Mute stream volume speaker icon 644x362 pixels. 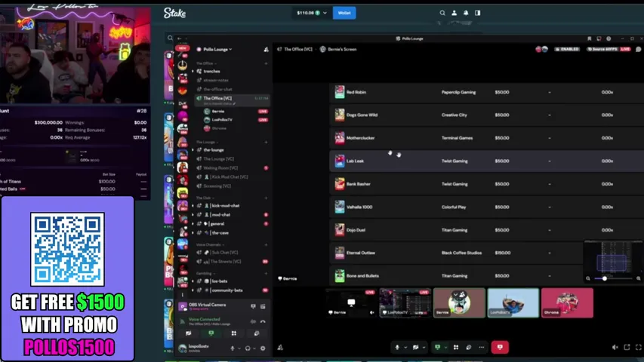coord(615,347)
